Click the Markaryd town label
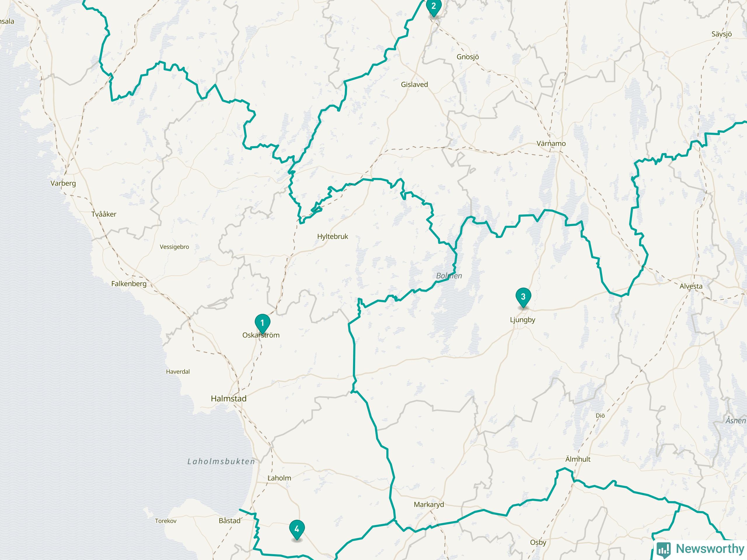747x560 pixels. (429, 505)
